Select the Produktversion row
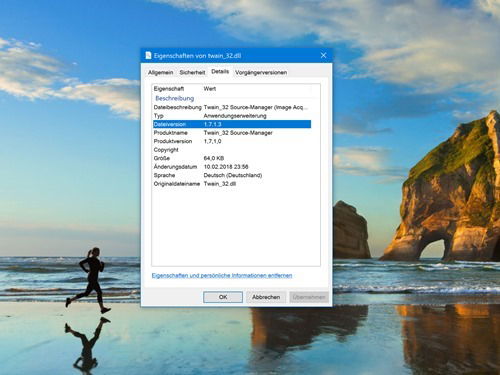Image resolution: width=500 pixels, height=375 pixels. pos(232,141)
